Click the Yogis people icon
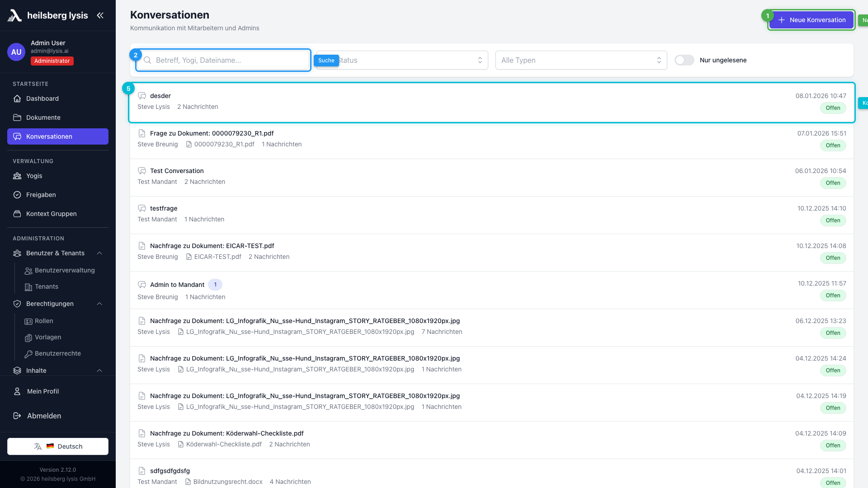Screen dimensions: 868x488 [x=17, y=176]
